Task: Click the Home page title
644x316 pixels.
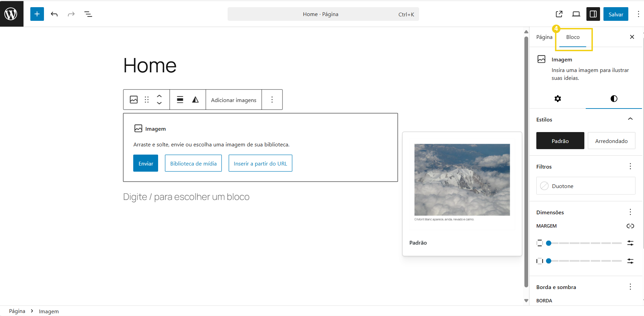Action: click(x=150, y=65)
